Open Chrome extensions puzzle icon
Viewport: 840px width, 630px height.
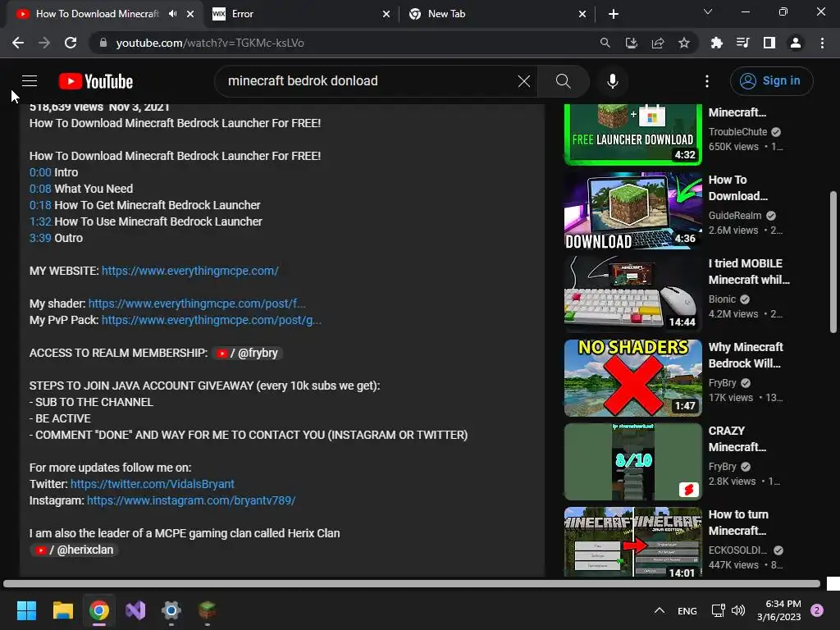pos(716,43)
